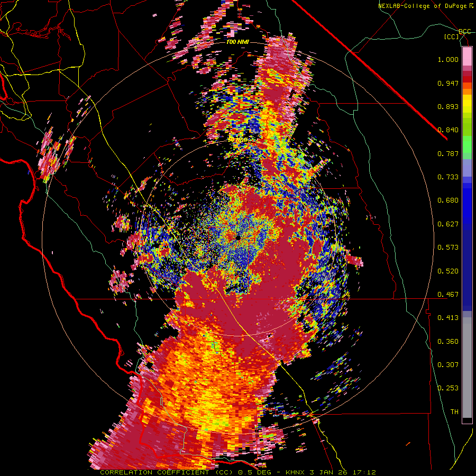The width and height of the screenshot is (476, 476).
Task: Click the TH threshold label
Action: pyautogui.click(x=454, y=412)
